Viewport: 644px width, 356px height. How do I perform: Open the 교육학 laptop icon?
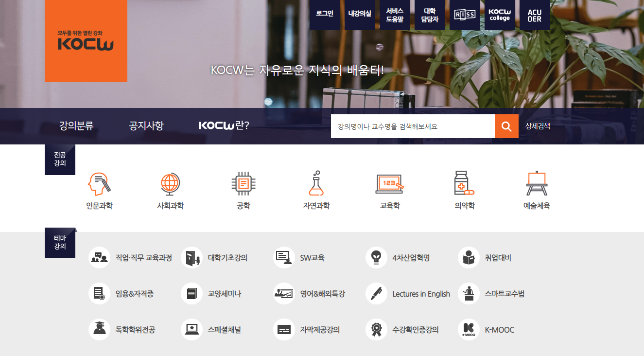(390, 184)
